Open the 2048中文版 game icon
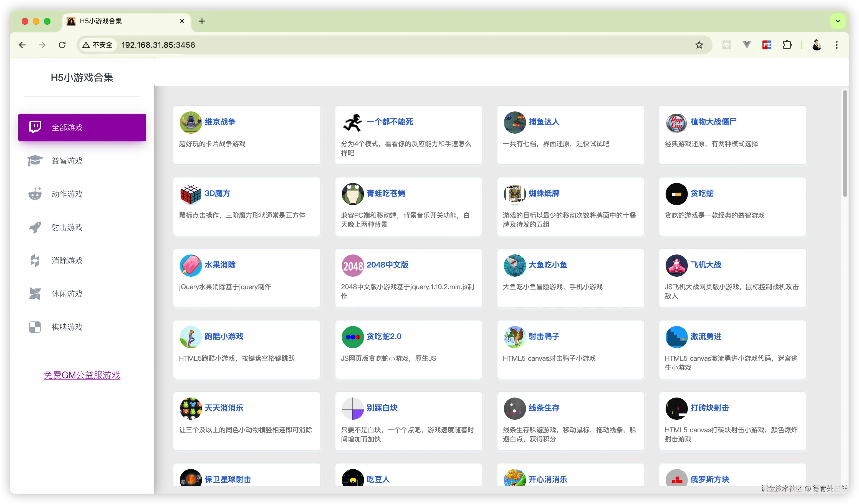Viewport: 859px width, 504px height. [x=352, y=266]
